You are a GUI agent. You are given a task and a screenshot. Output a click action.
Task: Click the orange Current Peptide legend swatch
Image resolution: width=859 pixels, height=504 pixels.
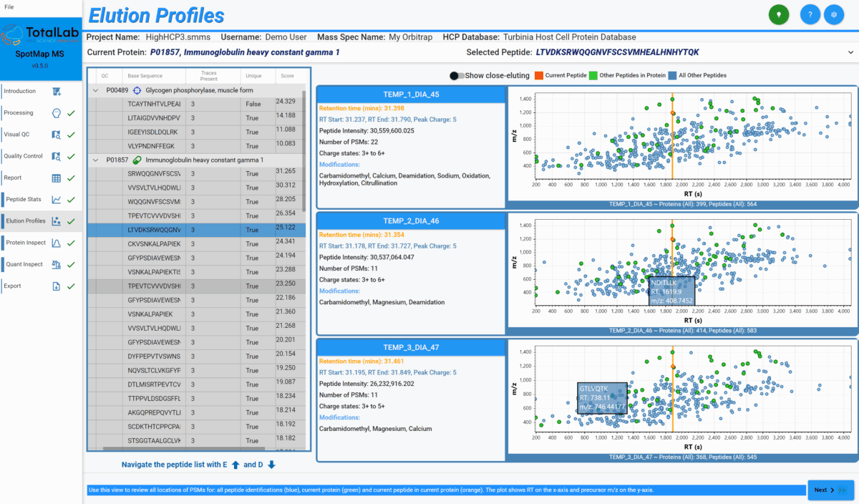click(539, 75)
